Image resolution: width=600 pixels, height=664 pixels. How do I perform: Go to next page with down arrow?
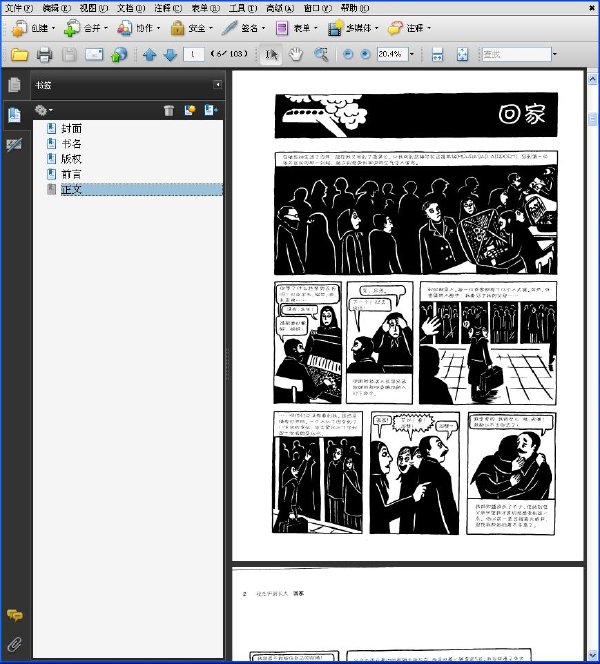pos(170,54)
